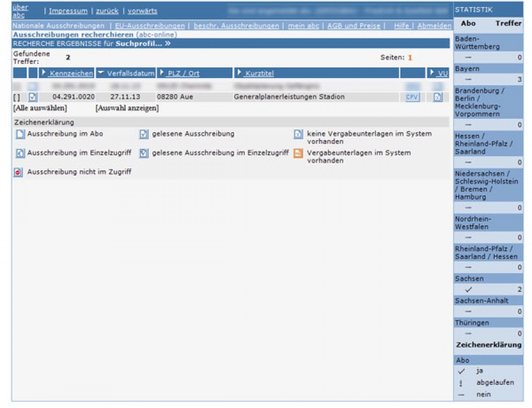This screenshot has height=408, width=532.
Task: Click location 08280 Aue
Action: (175, 97)
